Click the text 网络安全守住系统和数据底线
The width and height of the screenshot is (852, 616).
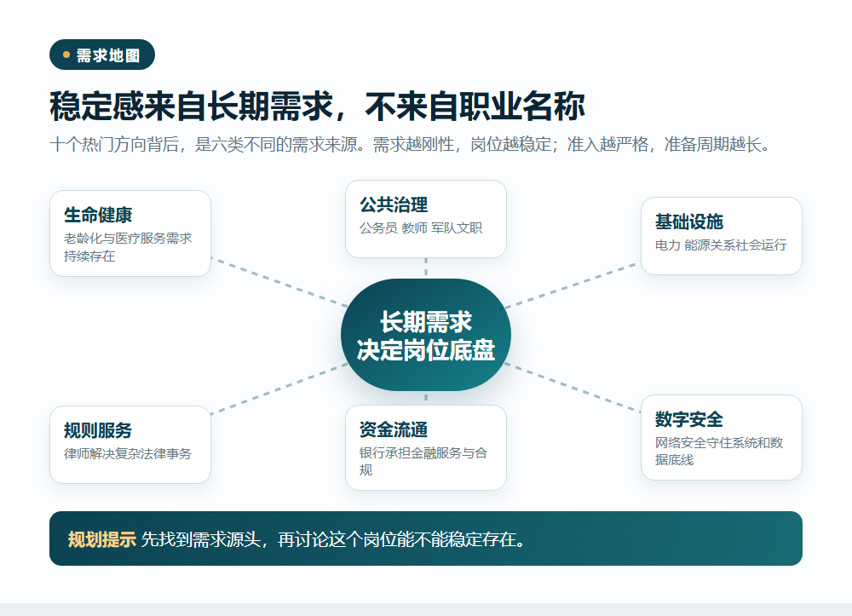pyautogui.click(x=719, y=451)
